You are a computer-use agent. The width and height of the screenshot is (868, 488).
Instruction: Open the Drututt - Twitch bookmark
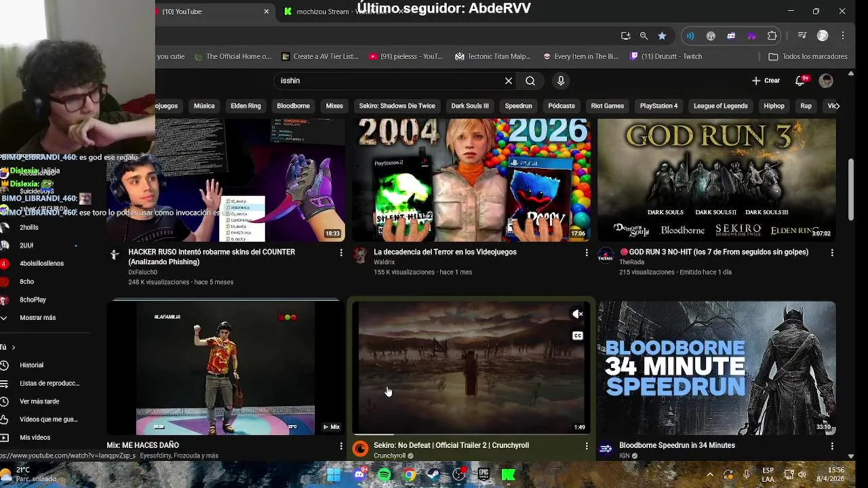point(666,56)
